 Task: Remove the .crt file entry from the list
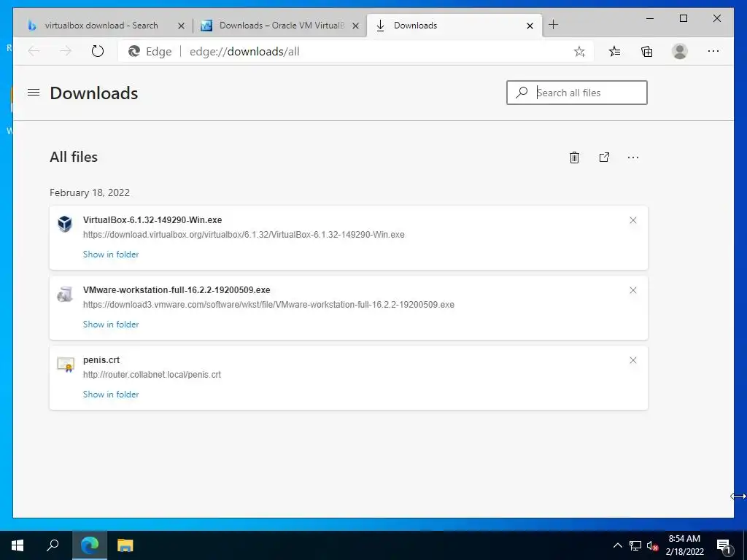coord(632,360)
